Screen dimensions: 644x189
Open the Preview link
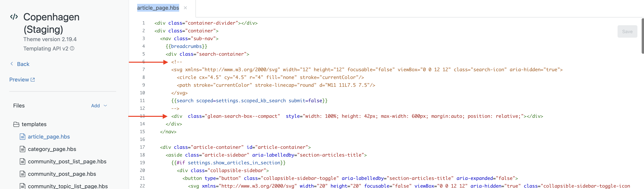tap(19, 79)
